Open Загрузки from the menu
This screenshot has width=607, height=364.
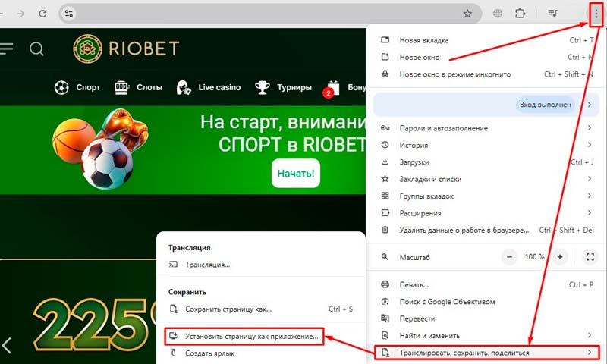point(487,162)
